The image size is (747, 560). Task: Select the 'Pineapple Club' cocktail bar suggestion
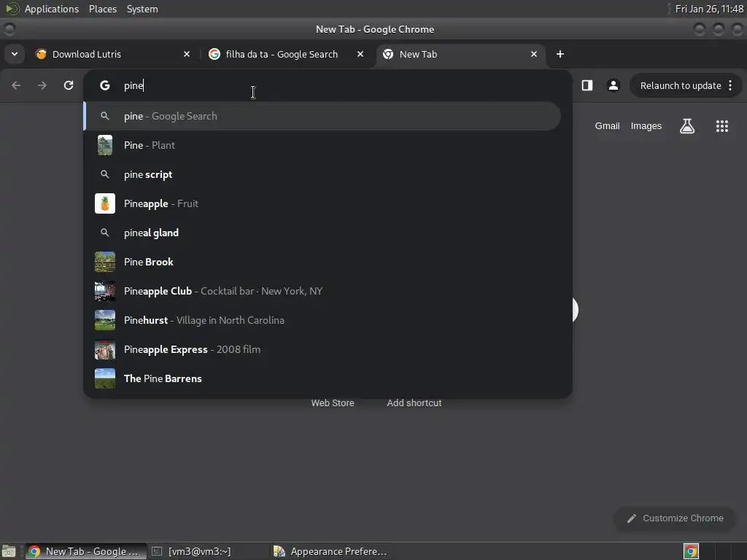[x=322, y=291]
